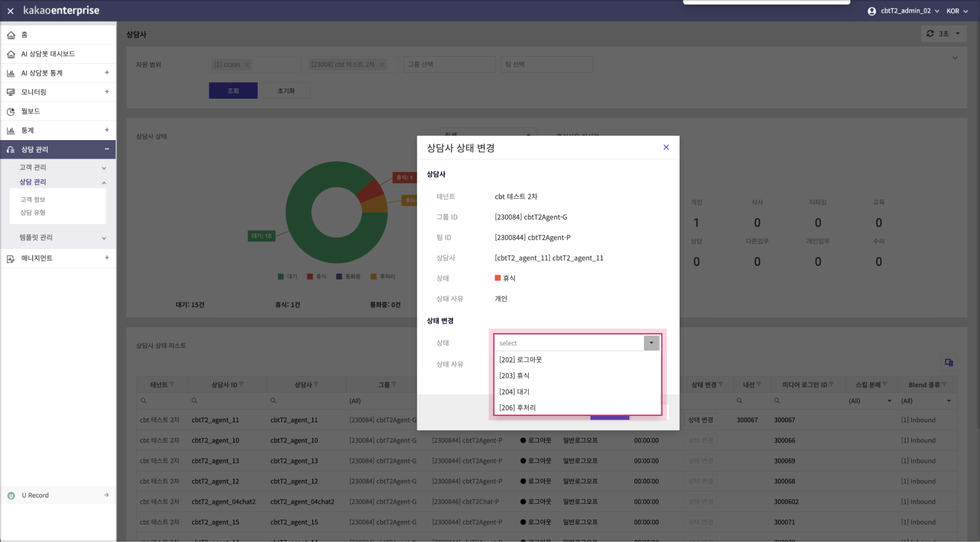The height and width of the screenshot is (542, 980).
Task: Open the KOR language dropdown
Action: pyautogui.click(x=956, y=11)
